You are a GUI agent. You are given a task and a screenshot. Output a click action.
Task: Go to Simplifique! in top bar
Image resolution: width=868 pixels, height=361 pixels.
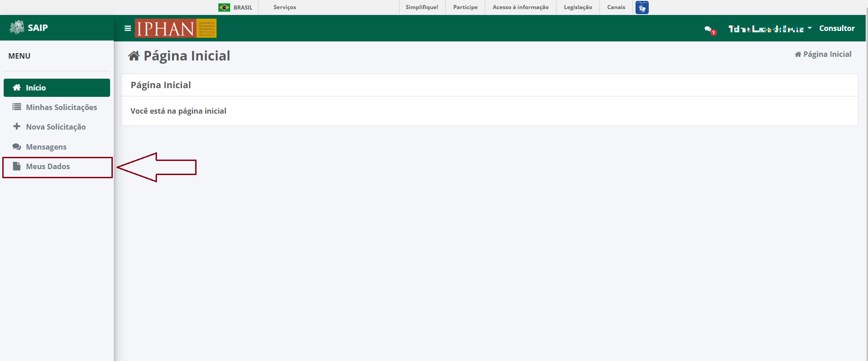pos(422,7)
